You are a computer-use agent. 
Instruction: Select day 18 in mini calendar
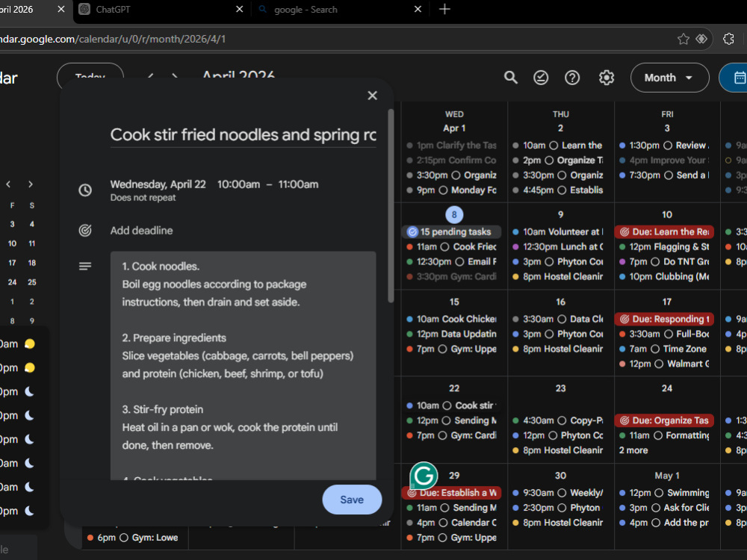(32, 263)
